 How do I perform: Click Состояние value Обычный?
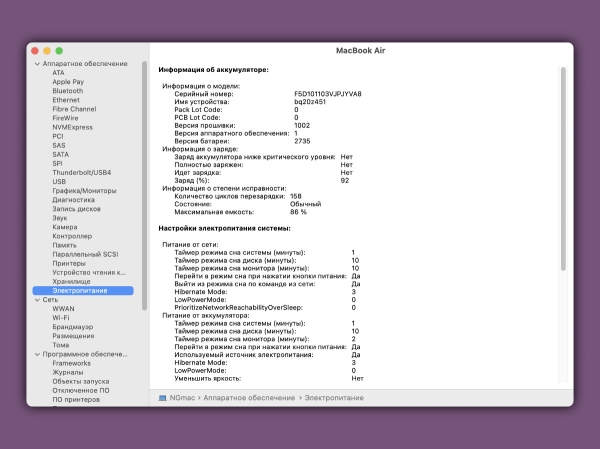click(305, 204)
